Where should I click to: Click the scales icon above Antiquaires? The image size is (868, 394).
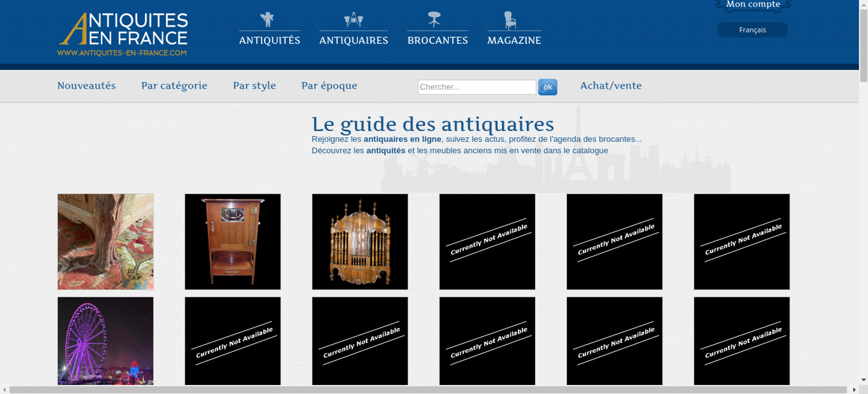[x=353, y=20]
